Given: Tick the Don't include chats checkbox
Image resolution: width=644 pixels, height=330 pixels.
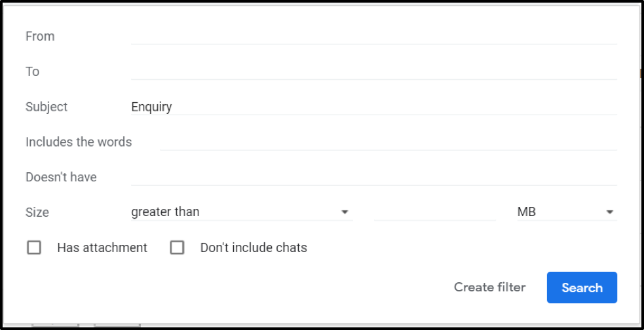Looking at the screenshot, I should coord(177,247).
